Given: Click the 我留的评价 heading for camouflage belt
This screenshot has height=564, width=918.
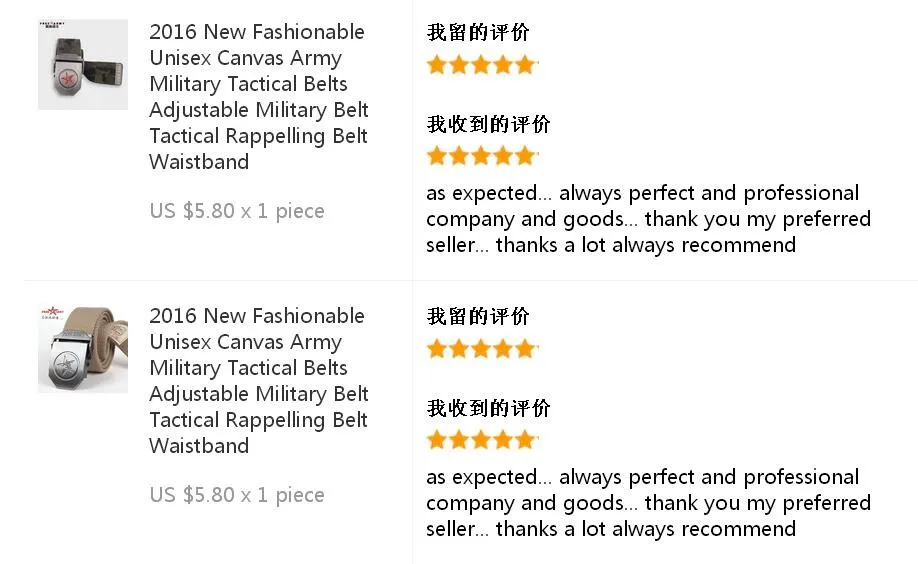Looking at the screenshot, I should pos(478,33).
